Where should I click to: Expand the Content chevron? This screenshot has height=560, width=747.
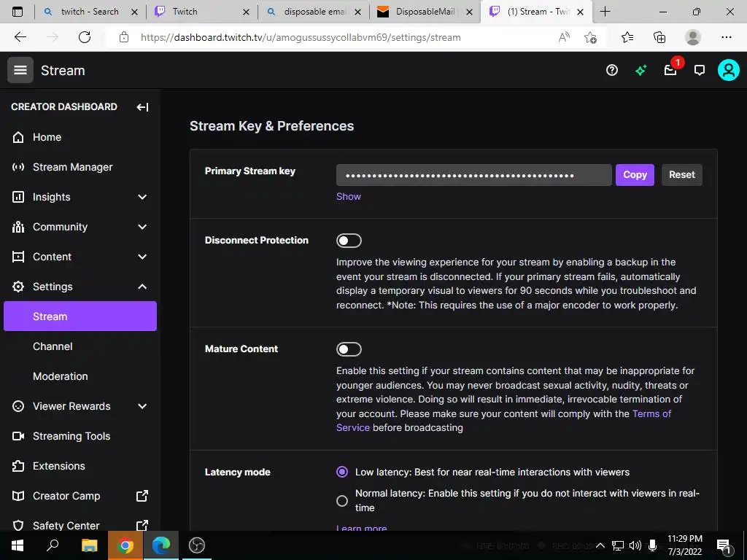[142, 257]
